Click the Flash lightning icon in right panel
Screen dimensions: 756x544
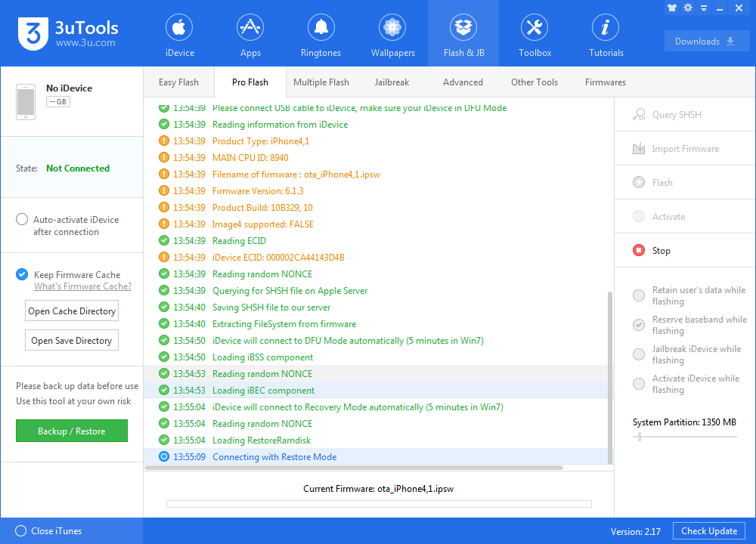pyautogui.click(x=639, y=183)
